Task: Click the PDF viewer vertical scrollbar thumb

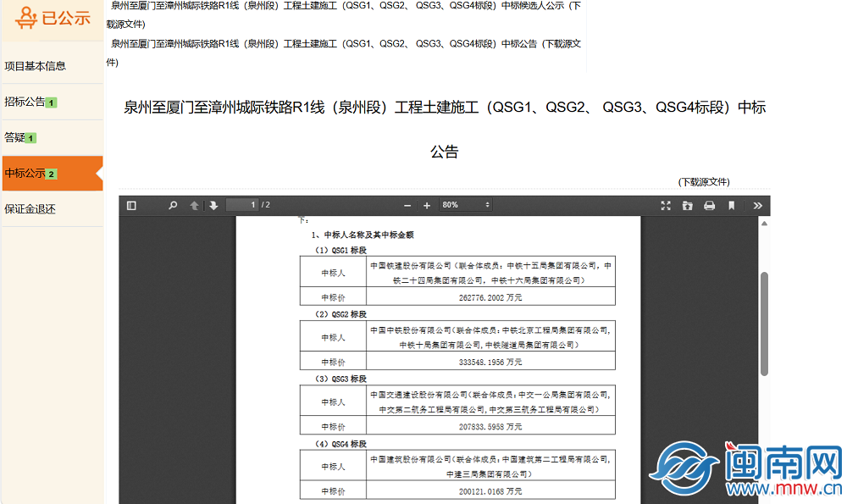Action: pyautogui.click(x=764, y=324)
